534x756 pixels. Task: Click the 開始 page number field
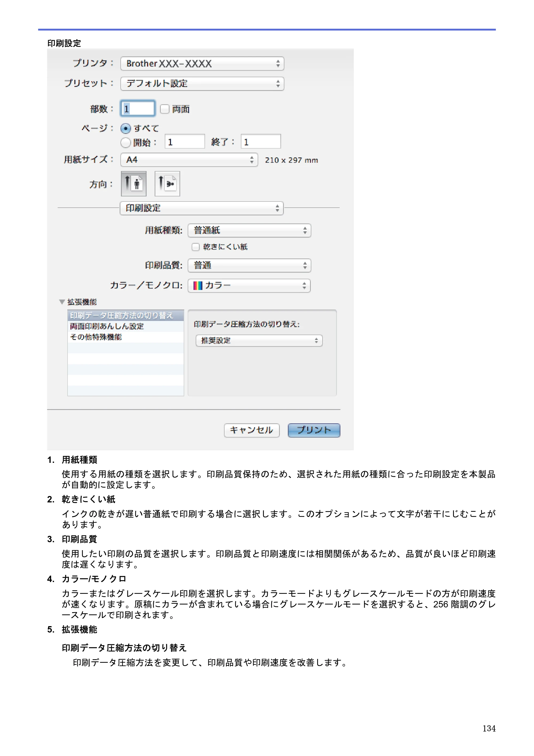click(184, 142)
